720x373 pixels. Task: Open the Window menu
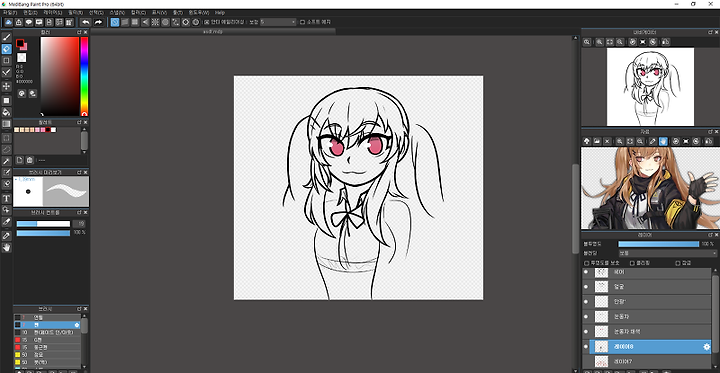tap(198, 13)
